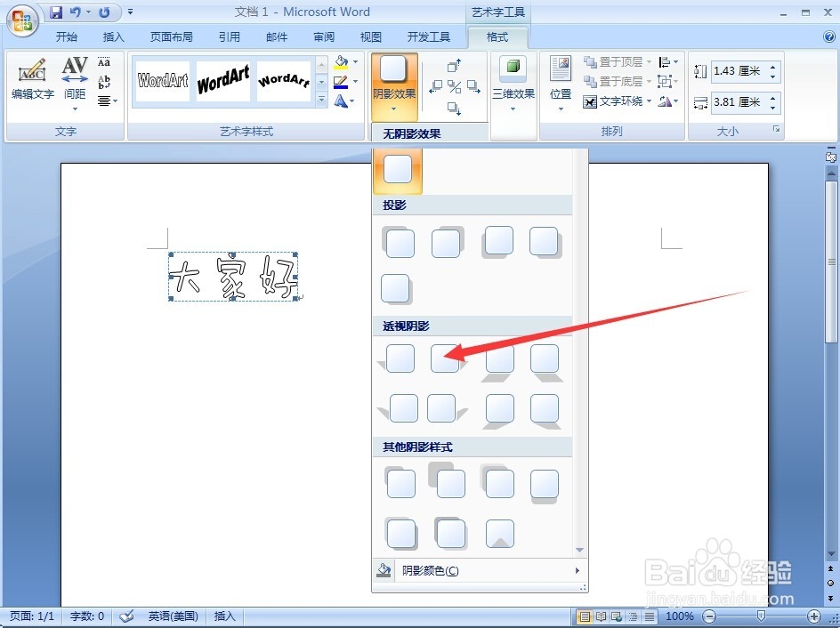Toggle shadow on/off center icon

(455, 86)
